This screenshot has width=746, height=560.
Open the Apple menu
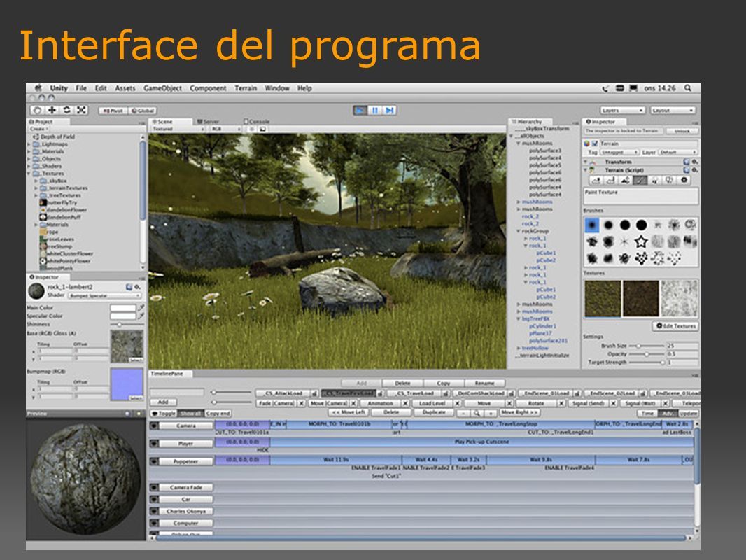tap(38, 88)
